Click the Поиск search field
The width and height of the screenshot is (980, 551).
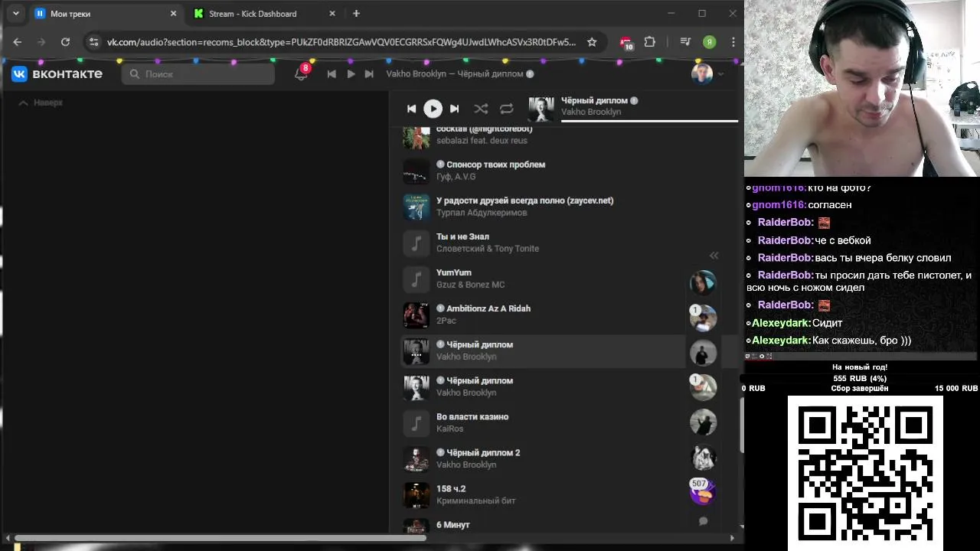(198, 74)
